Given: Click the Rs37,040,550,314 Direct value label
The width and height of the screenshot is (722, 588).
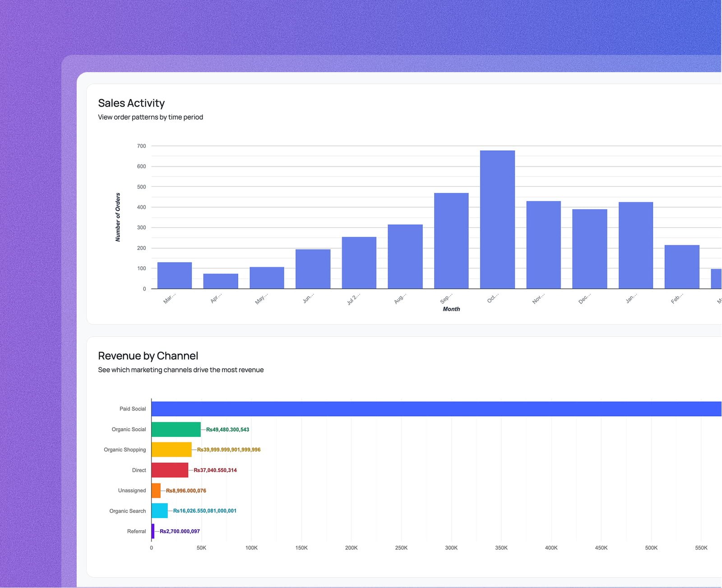Looking at the screenshot, I should pos(214,470).
